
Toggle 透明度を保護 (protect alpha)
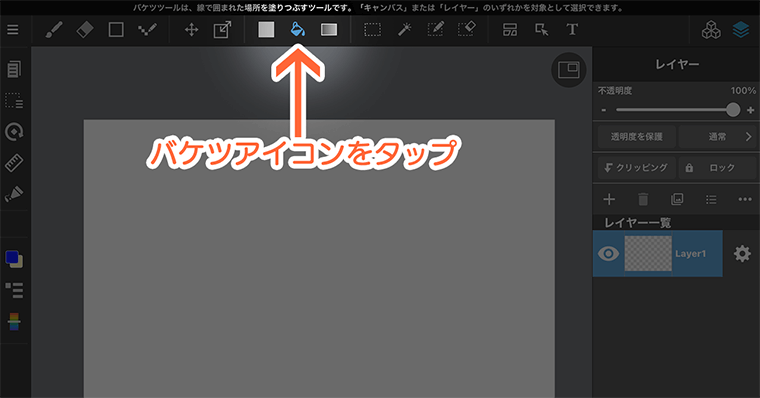(x=636, y=137)
